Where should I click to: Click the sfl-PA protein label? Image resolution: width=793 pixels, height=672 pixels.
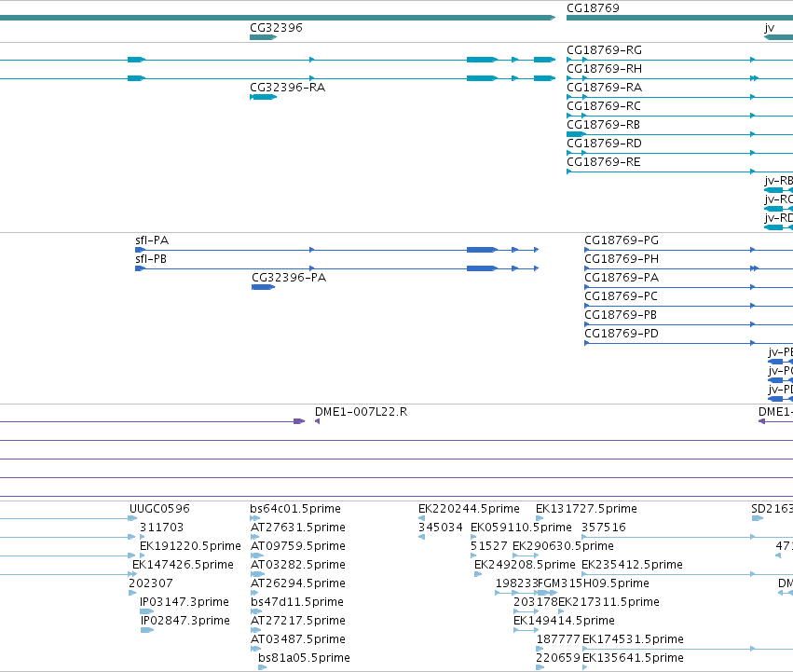tap(152, 240)
